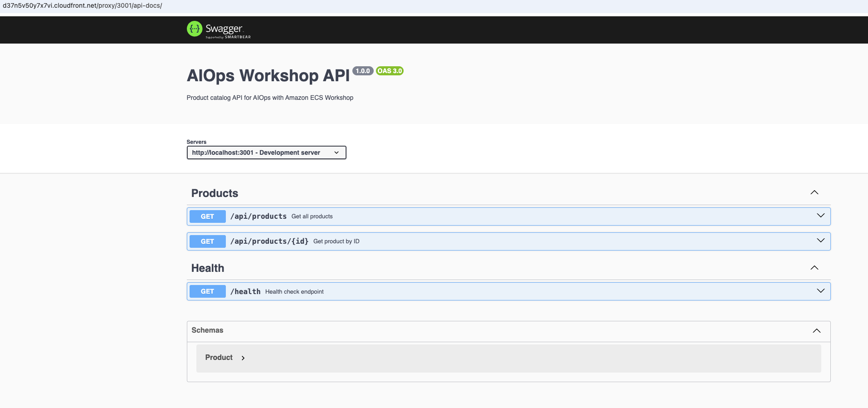Image resolution: width=868 pixels, height=408 pixels.
Task: Collapse the Schemas panel using its chevron
Action: (816, 330)
